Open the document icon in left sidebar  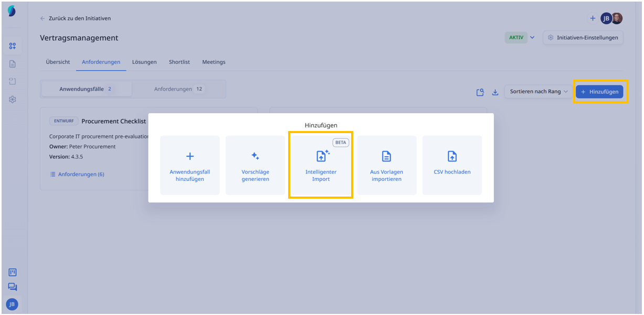pyautogui.click(x=13, y=64)
